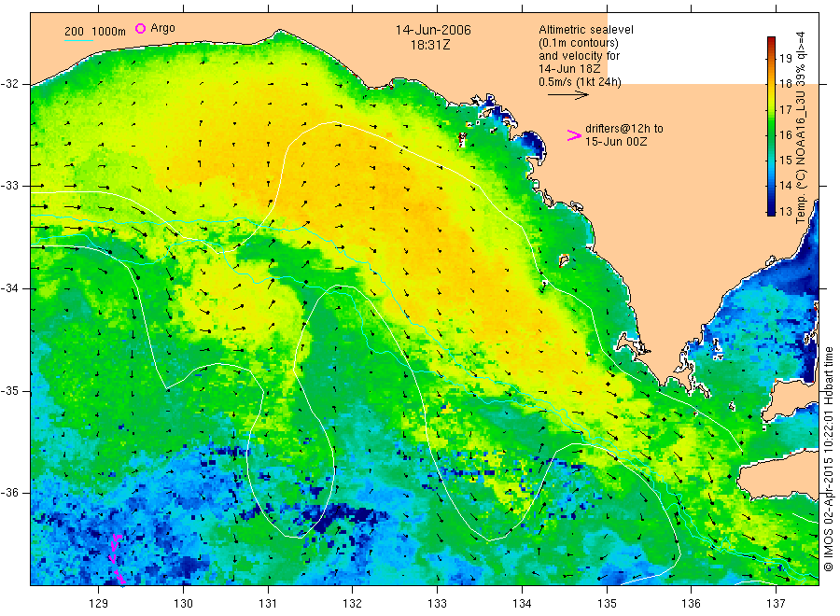Click the '15-Jun 00Z' text
This screenshot has height=616, width=840.
pos(616,142)
